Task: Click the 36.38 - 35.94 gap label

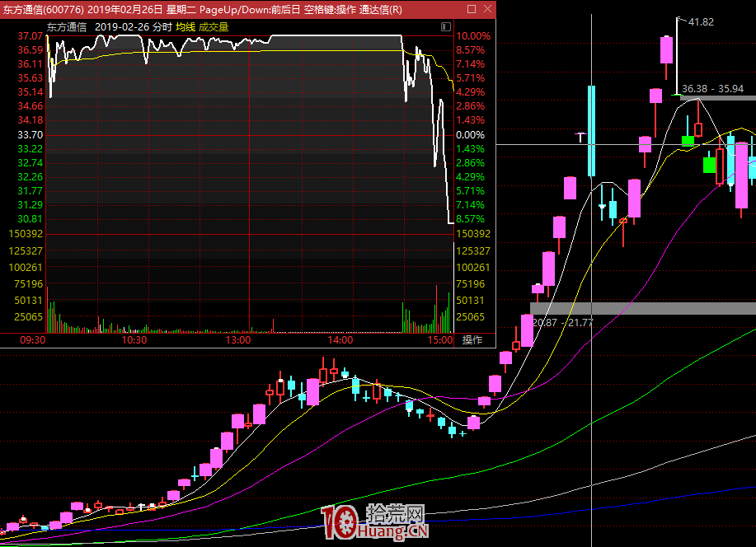Action: click(712, 89)
